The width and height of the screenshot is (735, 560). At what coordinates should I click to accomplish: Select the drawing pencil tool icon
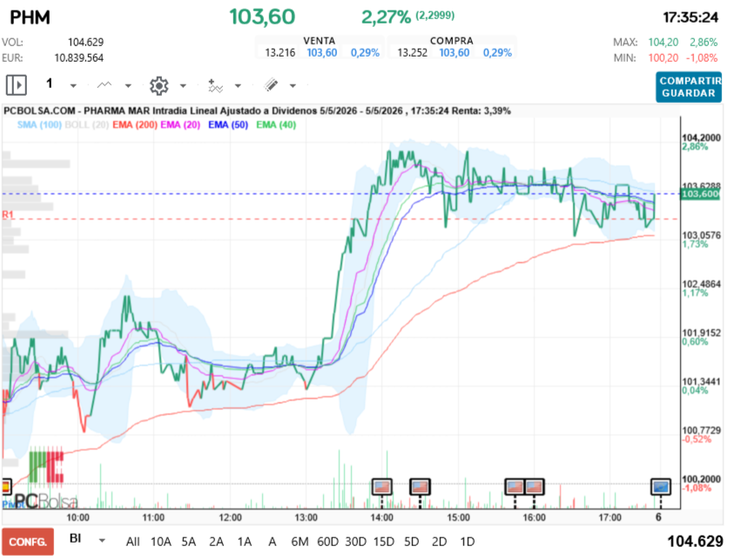tap(271, 84)
